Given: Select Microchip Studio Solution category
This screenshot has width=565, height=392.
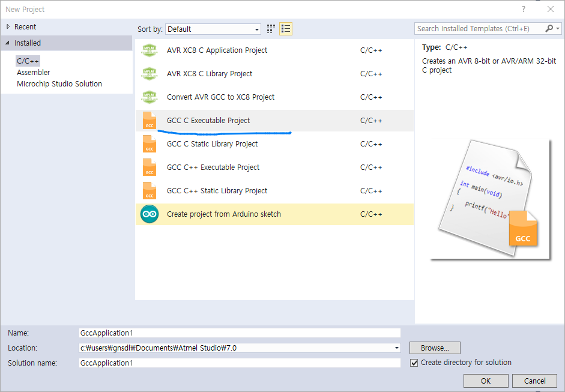Looking at the screenshot, I should pyautogui.click(x=59, y=84).
